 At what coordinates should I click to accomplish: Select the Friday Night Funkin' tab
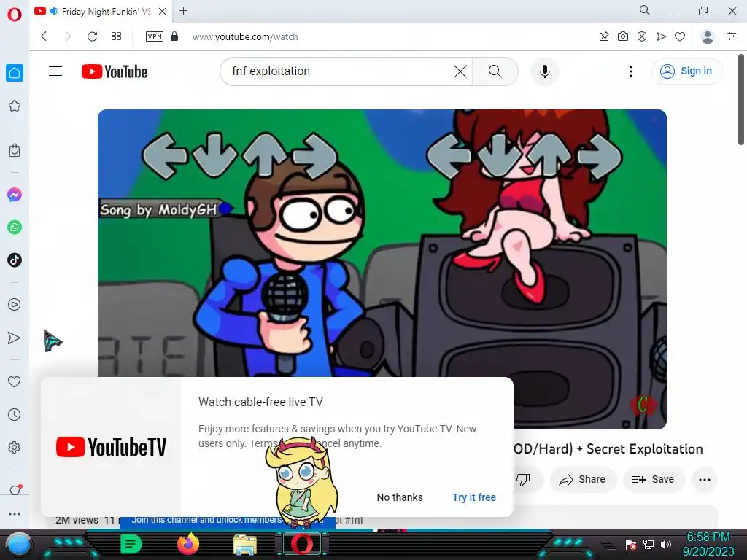point(101,12)
